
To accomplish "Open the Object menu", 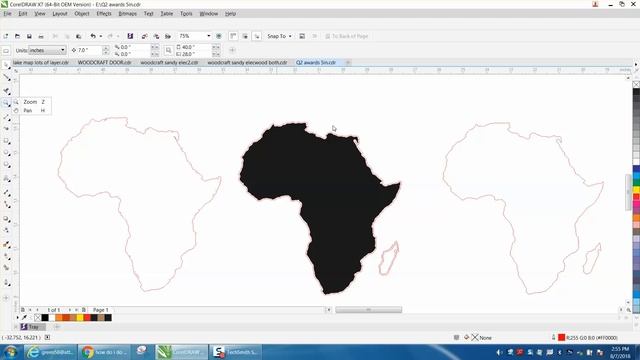I will point(82,13).
